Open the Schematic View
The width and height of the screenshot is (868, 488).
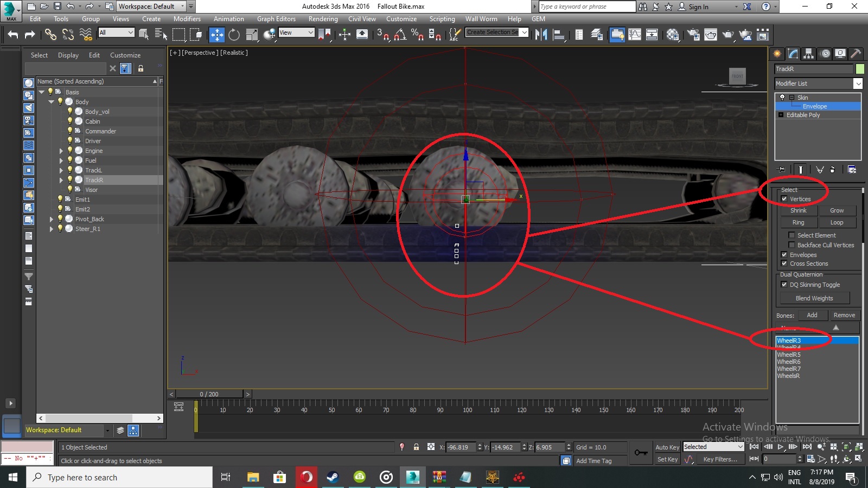652,35
